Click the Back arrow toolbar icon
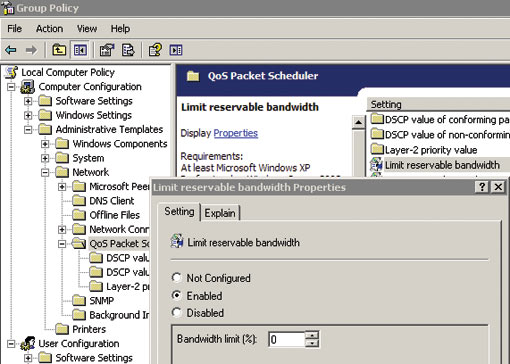 (x=11, y=50)
